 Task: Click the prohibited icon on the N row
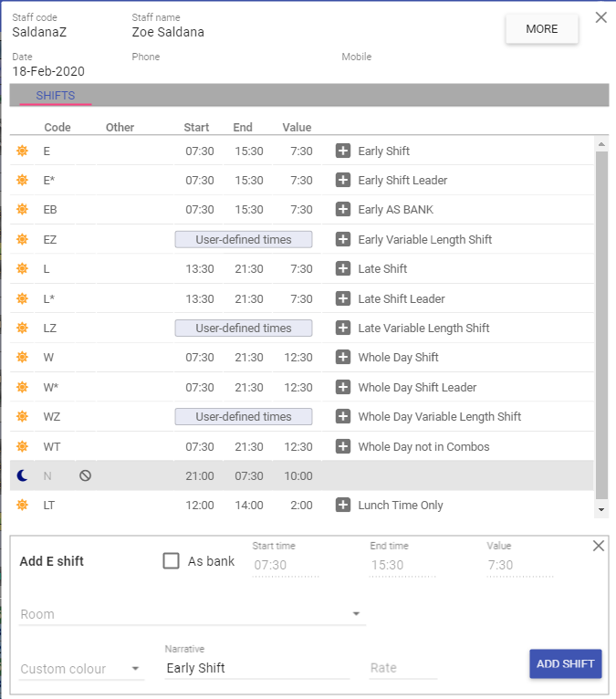(x=85, y=476)
